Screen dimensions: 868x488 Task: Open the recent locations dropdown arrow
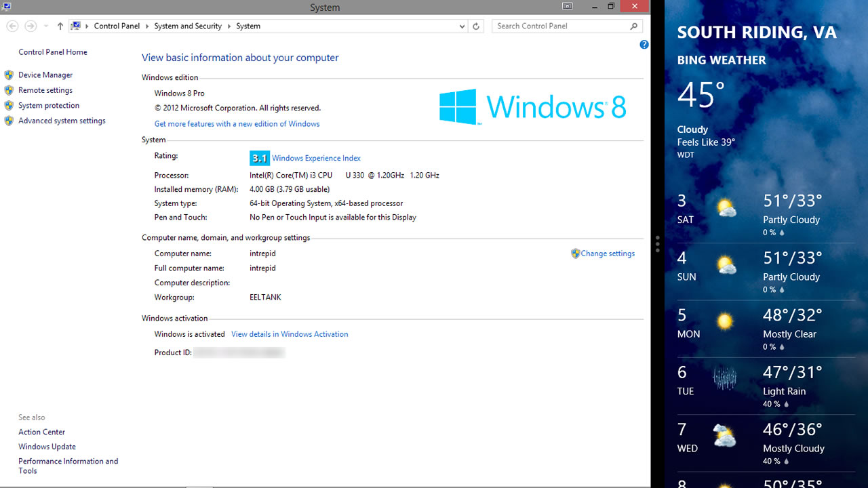click(x=46, y=26)
